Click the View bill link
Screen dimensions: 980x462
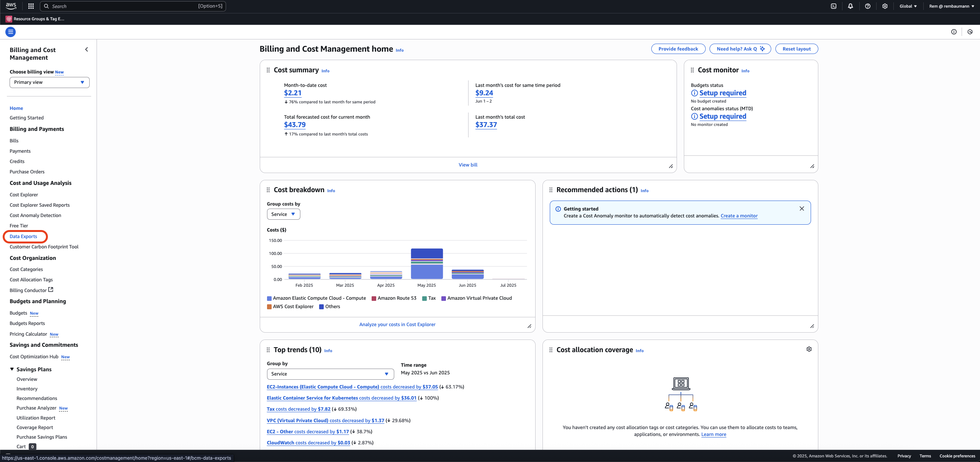coord(468,165)
